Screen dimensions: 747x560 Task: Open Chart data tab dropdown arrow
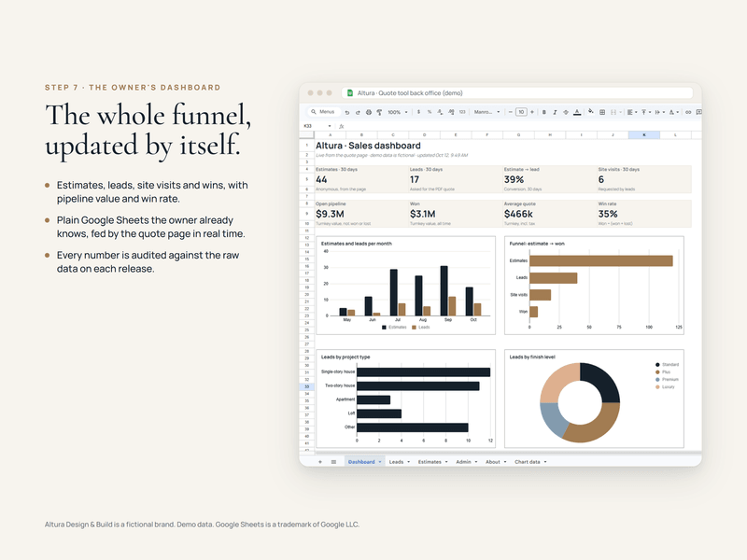(x=545, y=462)
